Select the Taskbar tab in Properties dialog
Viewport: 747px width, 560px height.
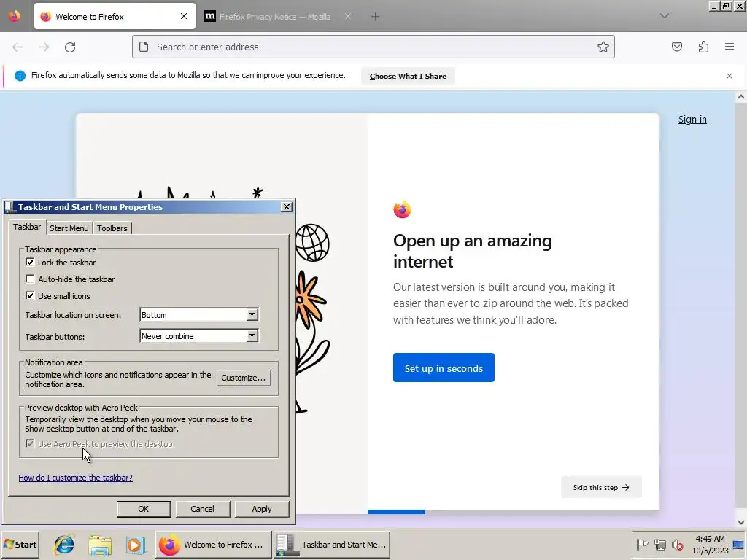[27, 227]
